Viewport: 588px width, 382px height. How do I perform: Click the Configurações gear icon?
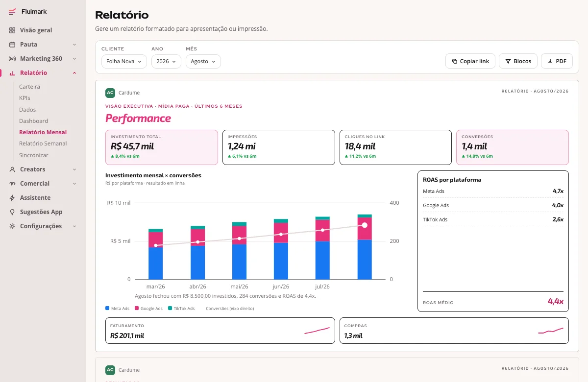(x=12, y=226)
